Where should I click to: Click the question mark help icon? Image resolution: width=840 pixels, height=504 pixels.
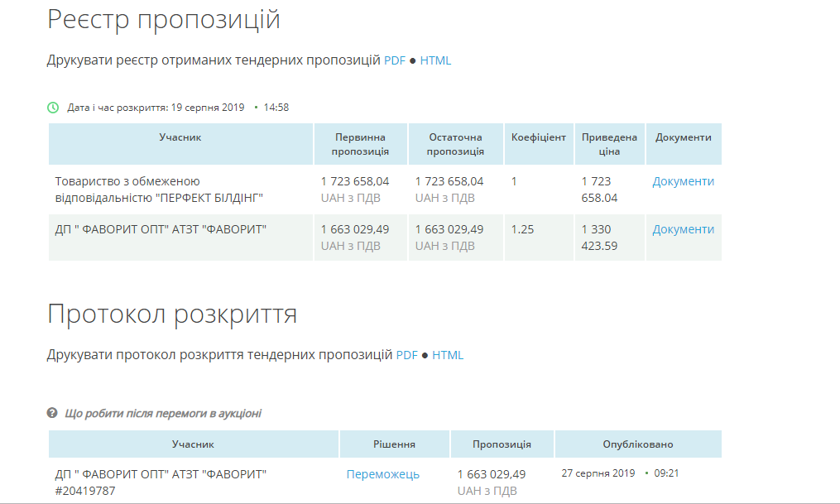[x=52, y=413]
